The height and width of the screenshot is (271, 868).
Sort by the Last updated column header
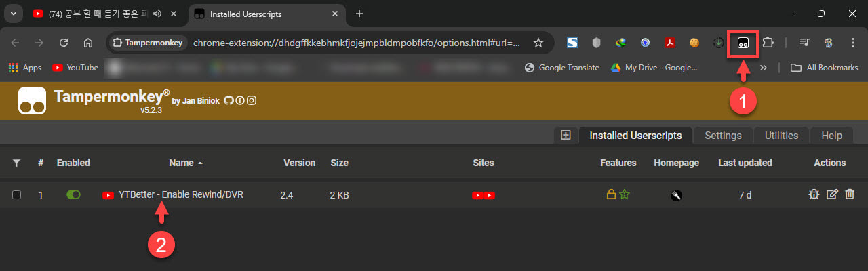745,163
